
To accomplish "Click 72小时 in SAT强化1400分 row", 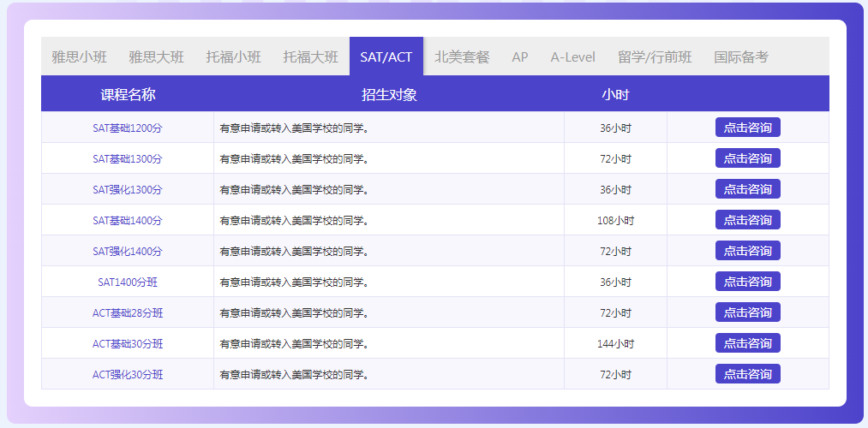I will click(615, 251).
